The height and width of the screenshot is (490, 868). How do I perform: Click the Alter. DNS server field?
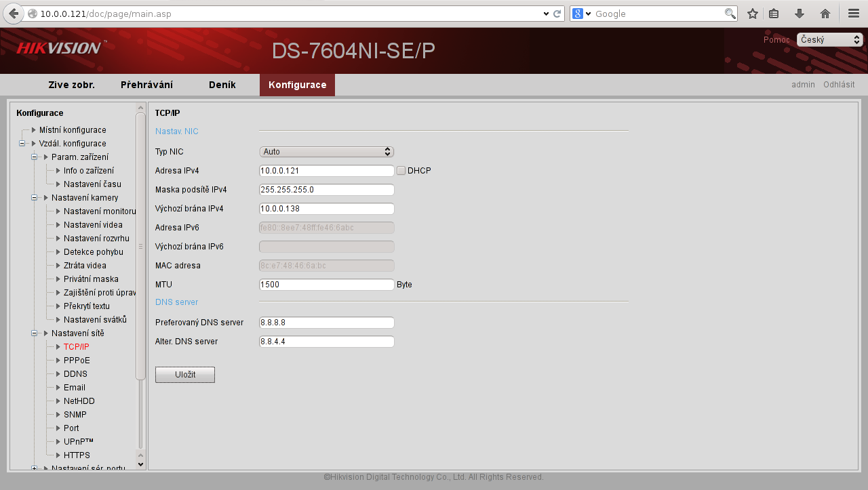(327, 342)
